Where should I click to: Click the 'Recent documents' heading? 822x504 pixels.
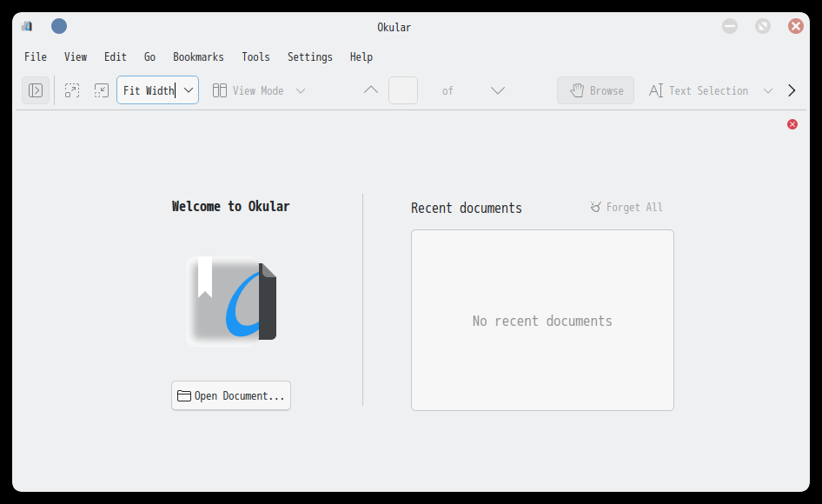point(467,209)
